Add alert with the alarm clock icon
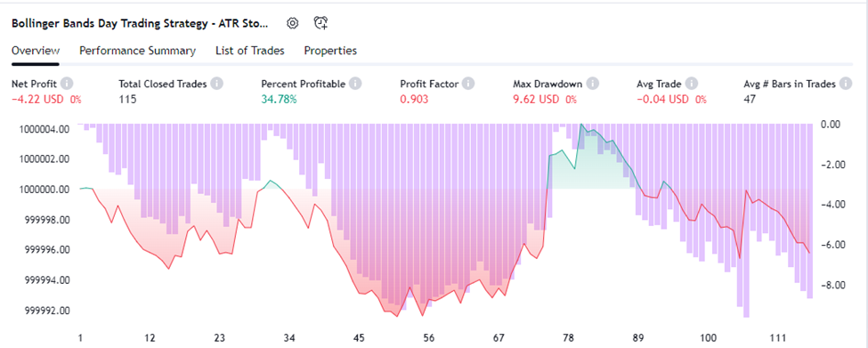Screen dimensions: 868x348 [320, 22]
